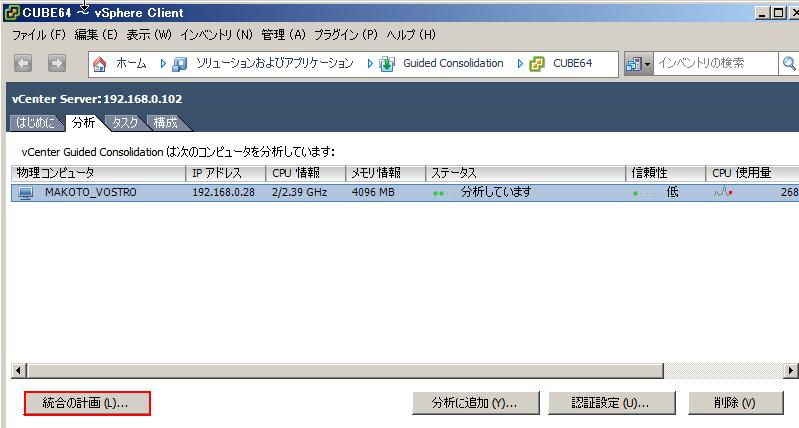Sort by 物理コンピュータ column header
This screenshot has height=428, width=799.
98,173
